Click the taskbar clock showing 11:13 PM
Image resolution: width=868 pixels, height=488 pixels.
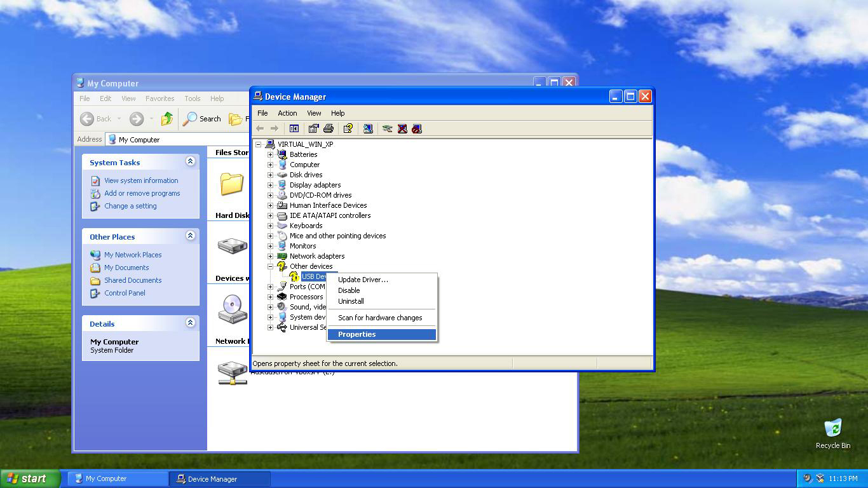click(x=843, y=478)
